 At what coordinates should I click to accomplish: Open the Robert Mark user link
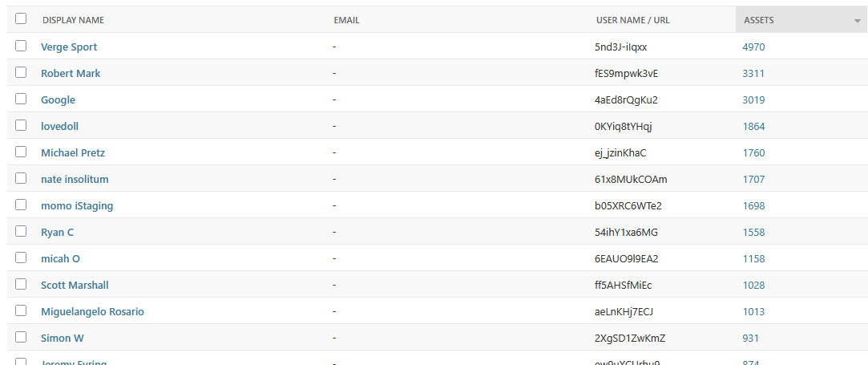click(x=71, y=74)
